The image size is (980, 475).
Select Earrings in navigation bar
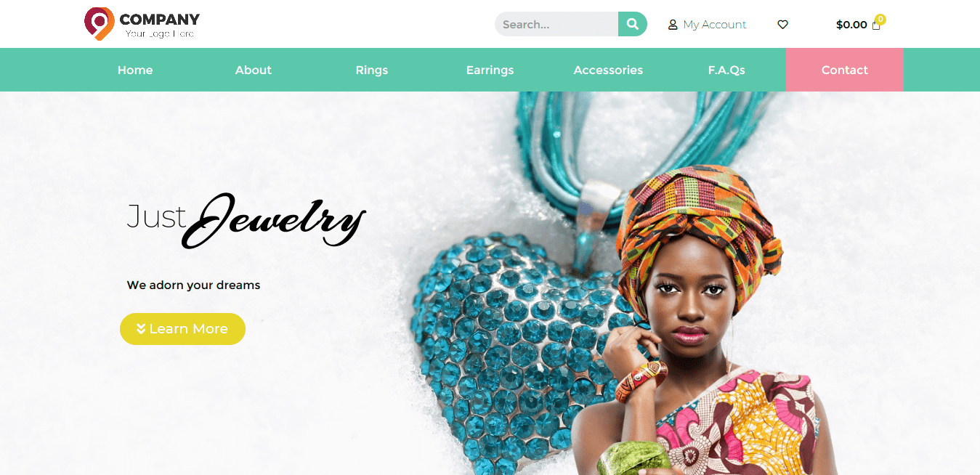tap(490, 70)
